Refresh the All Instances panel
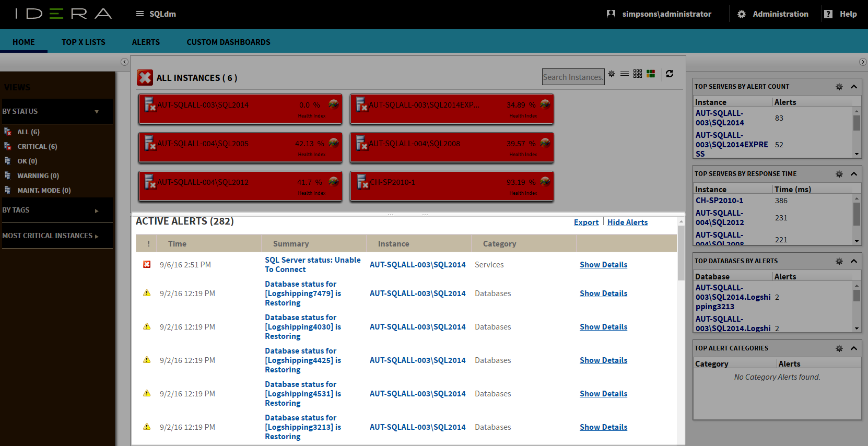868x446 pixels. pyautogui.click(x=670, y=74)
